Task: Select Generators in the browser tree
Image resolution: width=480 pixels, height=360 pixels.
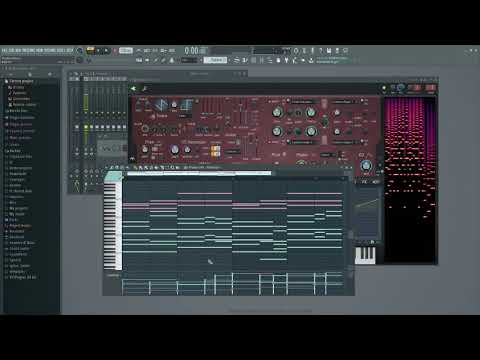Action: 21,99
